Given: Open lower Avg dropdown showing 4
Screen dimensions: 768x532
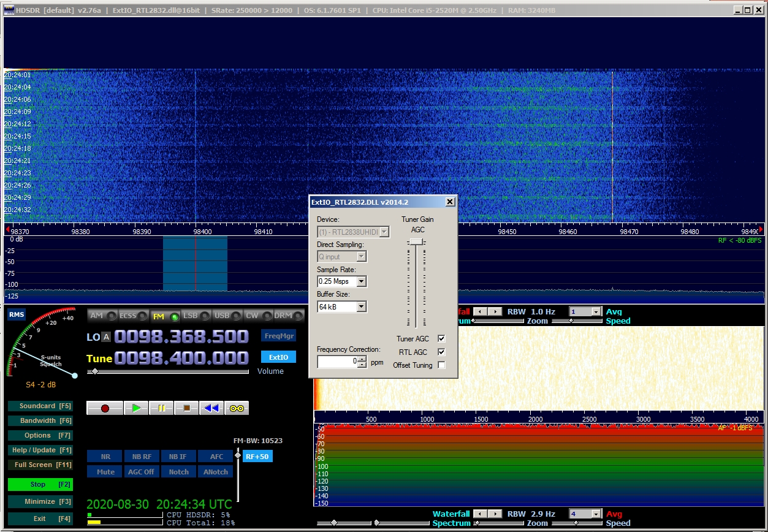Looking at the screenshot, I should point(596,514).
